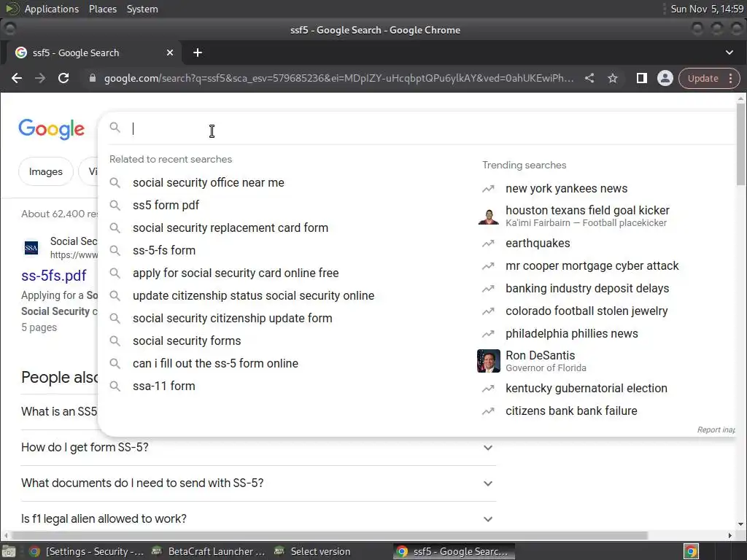Go back with the browser back arrow
The image size is (747, 560).
(x=17, y=78)
